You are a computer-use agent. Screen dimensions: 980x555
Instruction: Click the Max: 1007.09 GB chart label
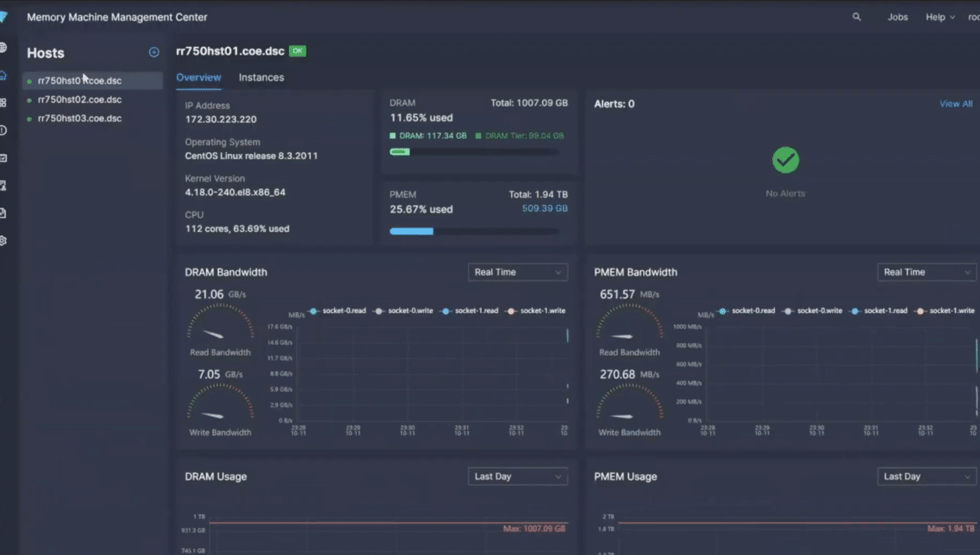coord(534,528)
